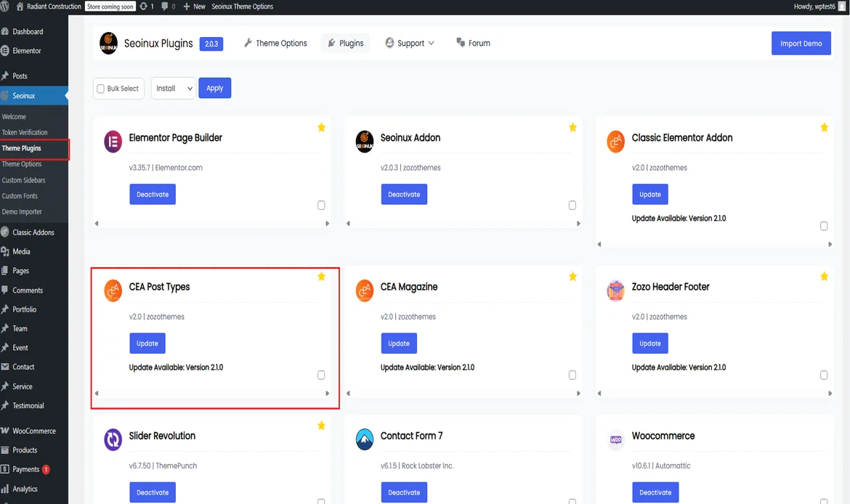Deactivate the Elementor Page Builder plugin
Image resolution: width=850 pixels, height=504 pixels.
(x=153, y=194)
